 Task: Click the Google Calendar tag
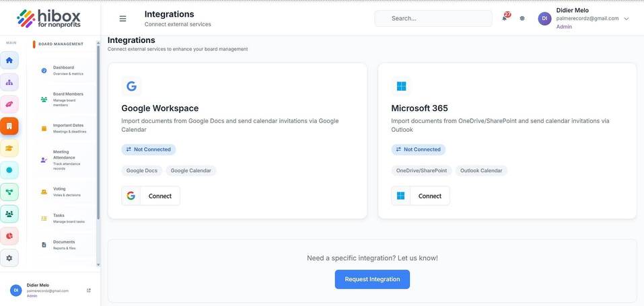(x=191, y=170)
